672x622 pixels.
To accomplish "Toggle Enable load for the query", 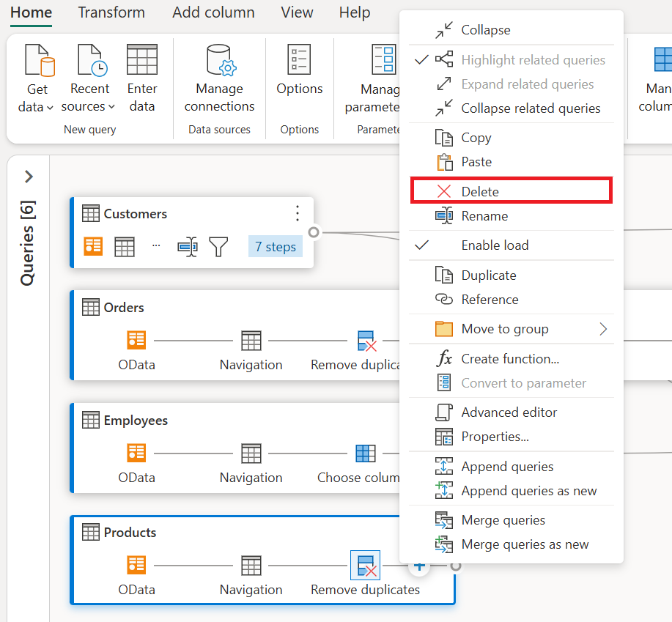I will pos(495,245).
